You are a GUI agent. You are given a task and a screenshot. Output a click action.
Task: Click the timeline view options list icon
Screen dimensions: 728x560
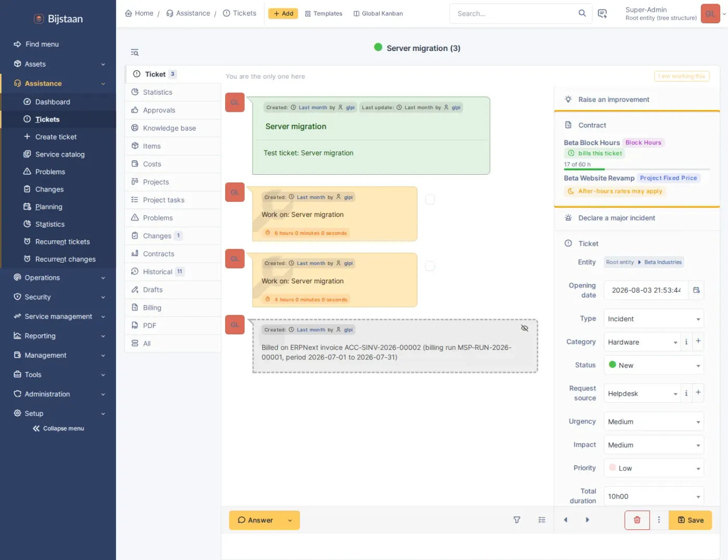pyautogui.click(x=542, y=520)
